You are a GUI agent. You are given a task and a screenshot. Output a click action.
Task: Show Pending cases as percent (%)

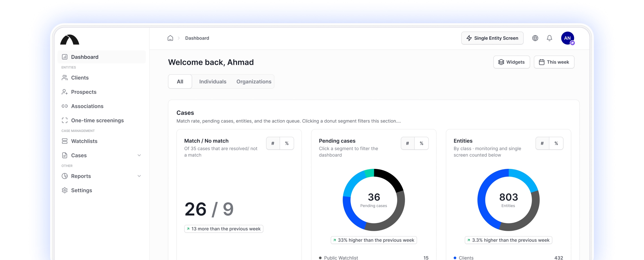point(422,143)
